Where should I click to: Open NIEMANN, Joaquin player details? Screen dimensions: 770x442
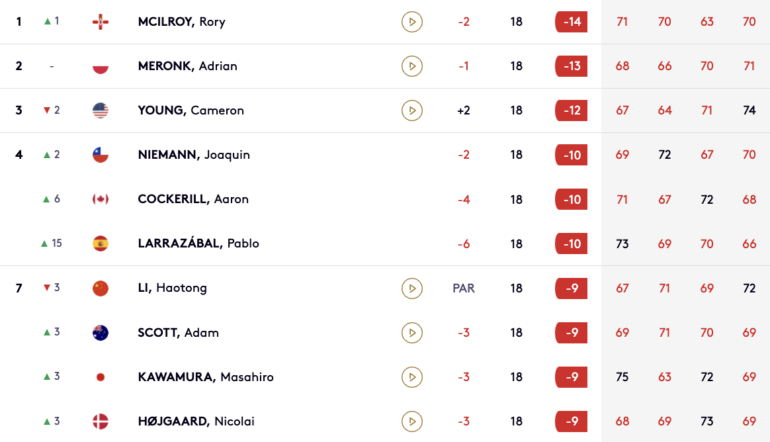point(194,155)
